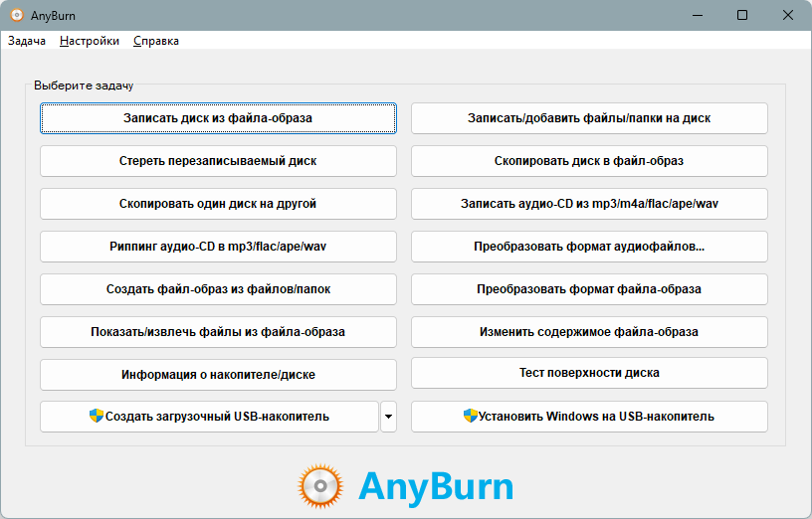Click shield icon on Установить Windows на USB-накопитель
Image resolution: width=812 pixels, height=519 pixels.
point(471,417)
